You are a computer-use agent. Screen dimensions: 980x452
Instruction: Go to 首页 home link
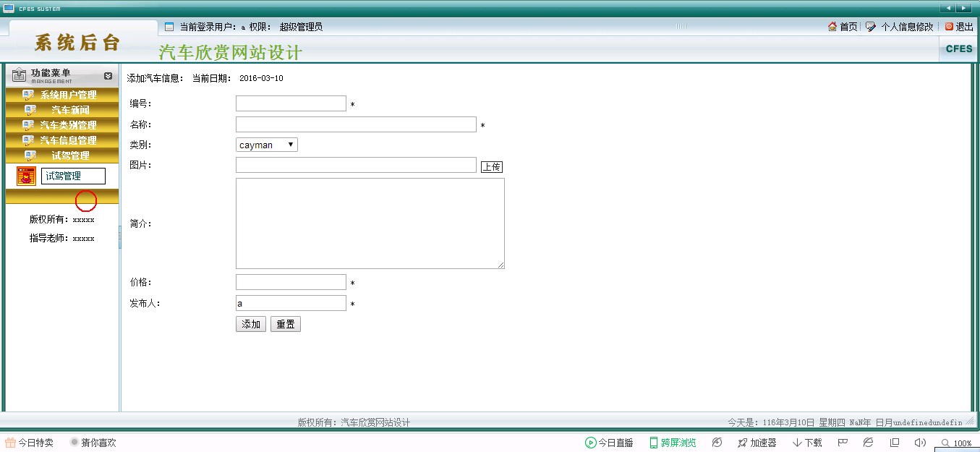[x=848, y=27]
